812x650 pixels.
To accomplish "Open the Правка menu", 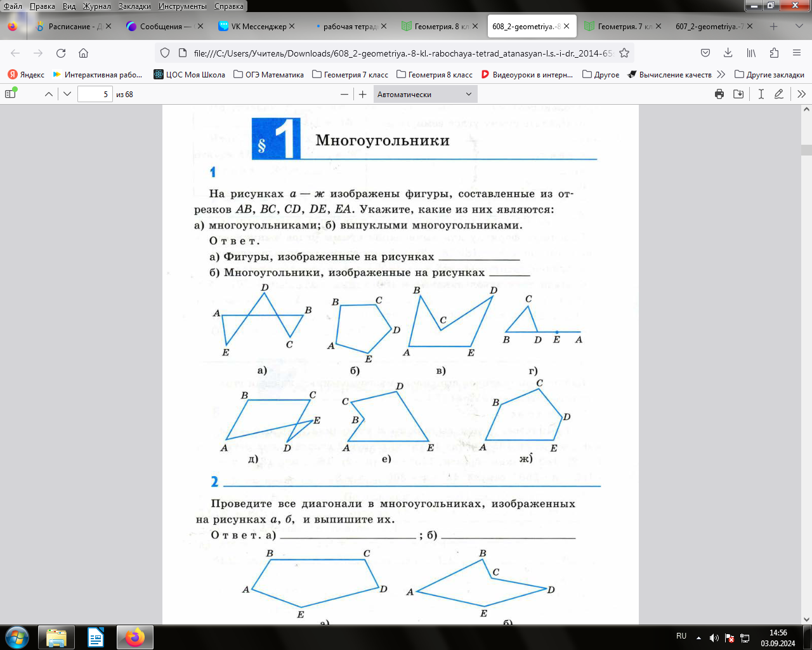I will 43,6.
